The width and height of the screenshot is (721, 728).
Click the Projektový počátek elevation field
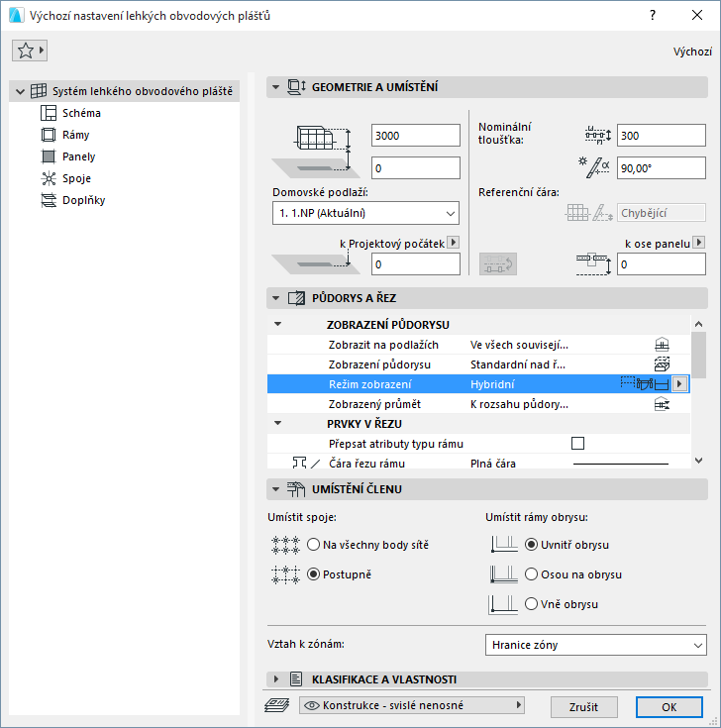tap(416, 264)
